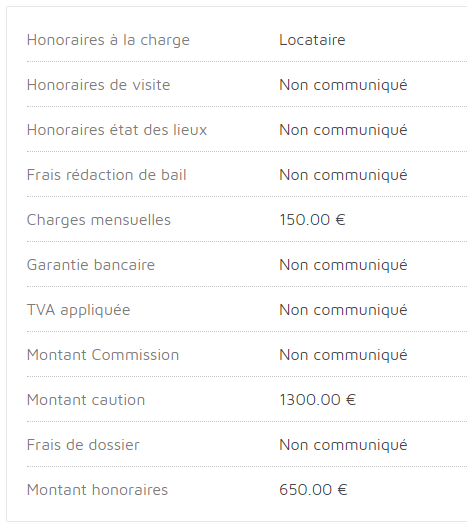Select the 1300.00 € caution value
The height and width of the screenshot is (532, 467).
[x=318, y=400]
